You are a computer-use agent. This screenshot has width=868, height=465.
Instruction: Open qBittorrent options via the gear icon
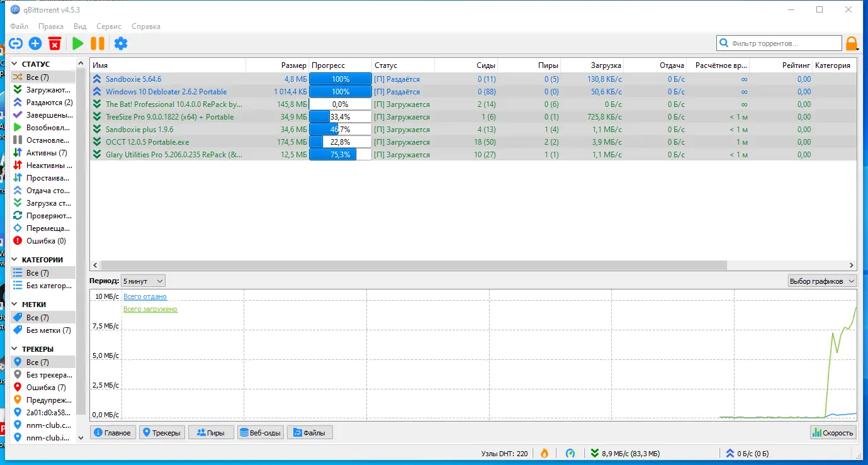[x=121, y=43]
